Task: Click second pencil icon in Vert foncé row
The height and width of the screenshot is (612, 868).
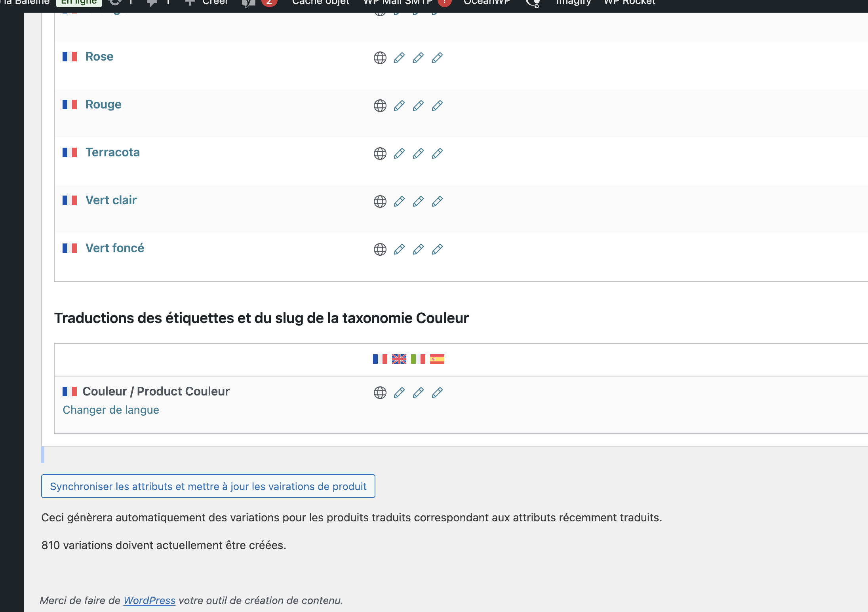Action: pyautogui.click(x=418, y=249)
